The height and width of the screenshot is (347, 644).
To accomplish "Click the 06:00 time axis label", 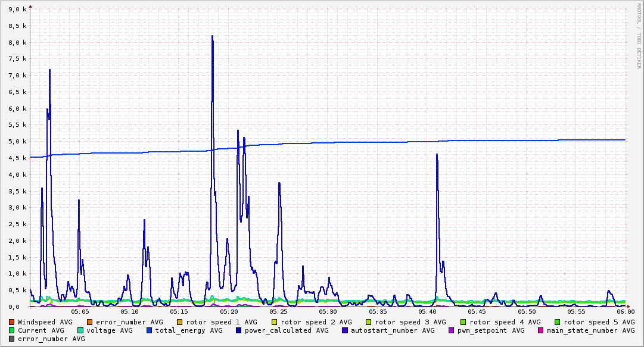I will pos(626,312).
